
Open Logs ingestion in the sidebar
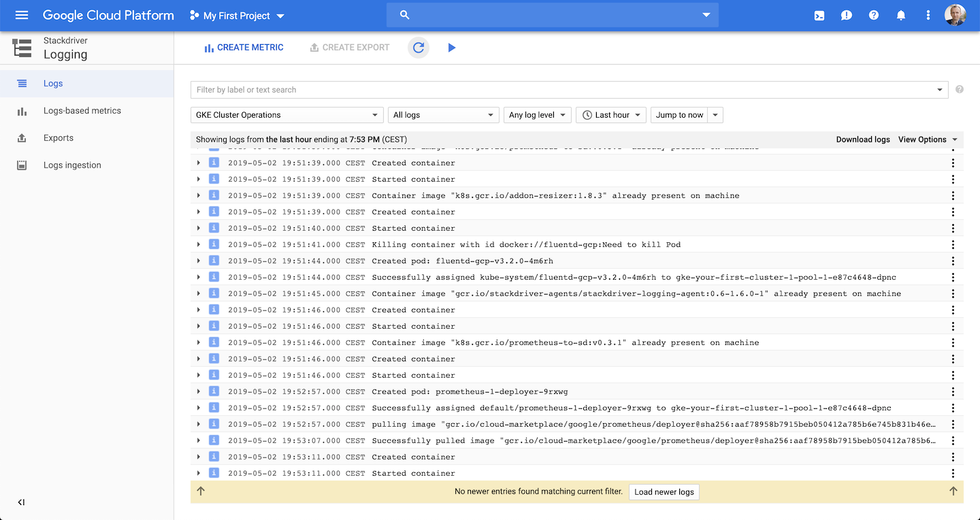tap(86, 165)
